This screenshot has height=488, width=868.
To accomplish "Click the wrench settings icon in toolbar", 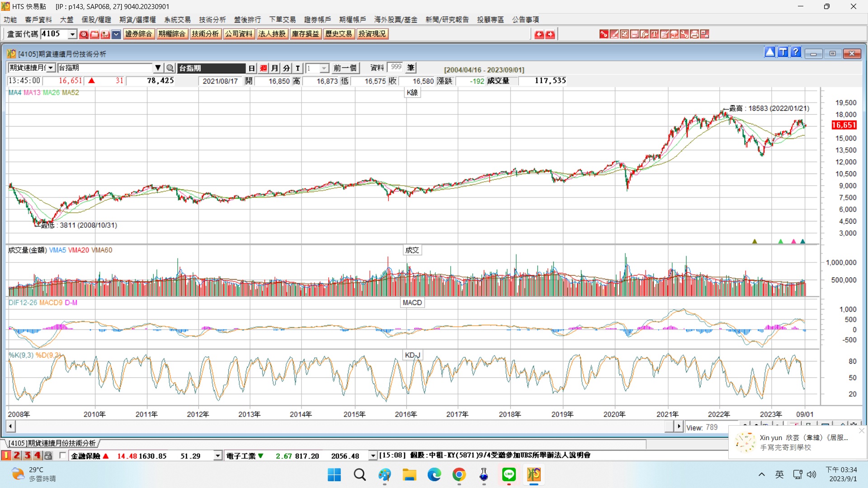I will click(x=684, y=34).
